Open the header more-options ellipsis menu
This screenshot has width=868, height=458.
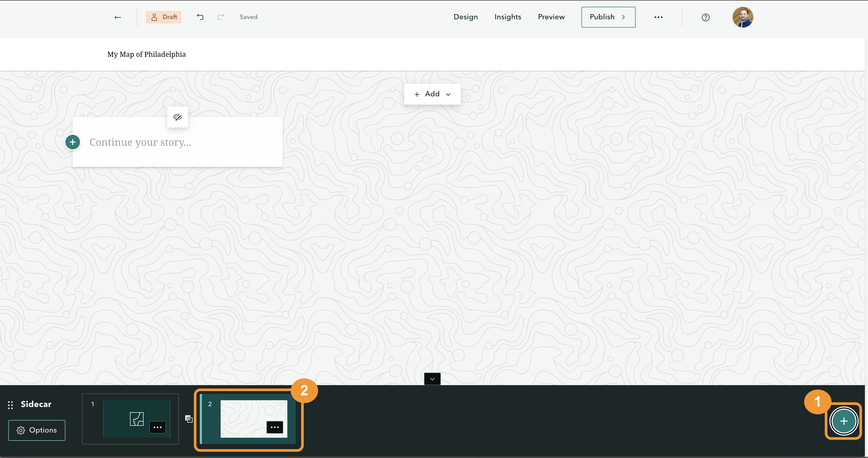658,17
